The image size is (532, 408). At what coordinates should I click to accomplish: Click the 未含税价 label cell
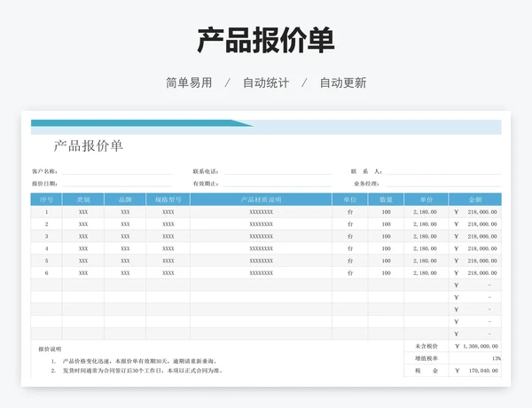coord(426,346)
